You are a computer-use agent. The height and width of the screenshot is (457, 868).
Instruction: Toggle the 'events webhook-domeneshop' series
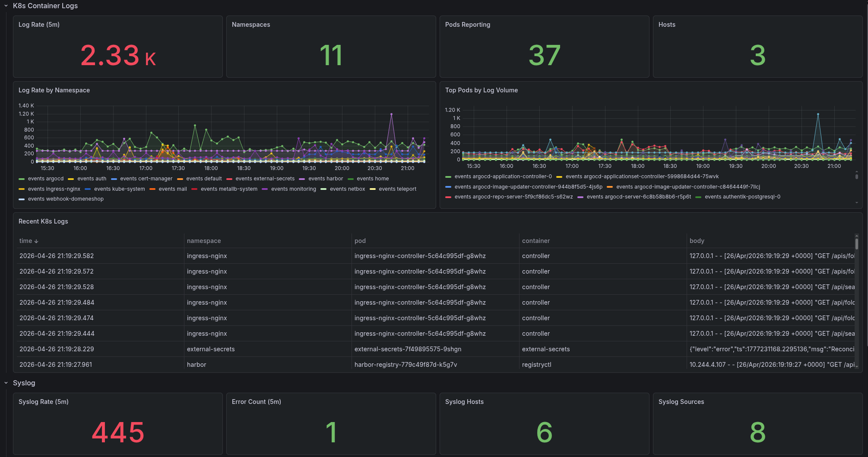pyautogui.click(x=66, y=199)
